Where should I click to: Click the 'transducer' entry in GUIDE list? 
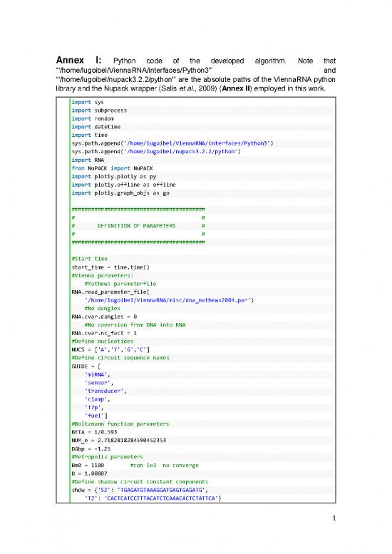(x=104, y=391)
